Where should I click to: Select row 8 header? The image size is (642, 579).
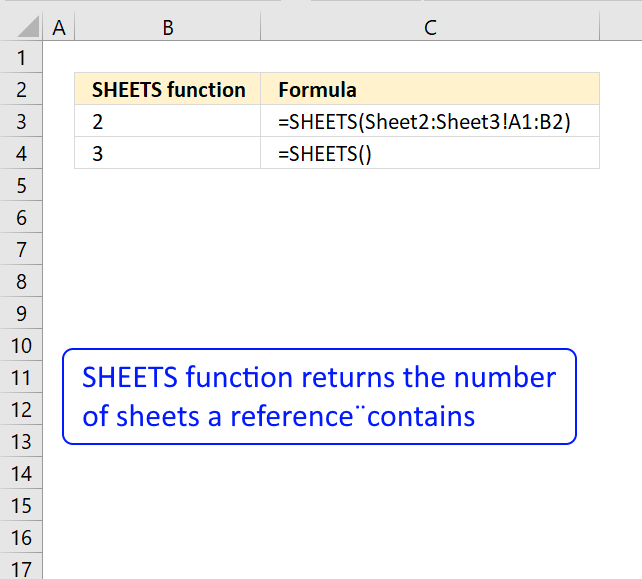click(21, 281)
